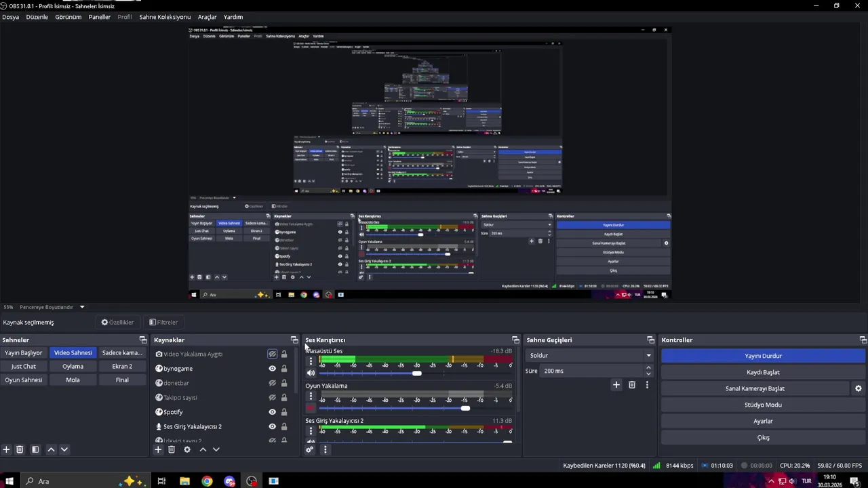Switch to the Oyun Sahnesi scene
Screen dimensions: 868x488
[x=24, y=380]
